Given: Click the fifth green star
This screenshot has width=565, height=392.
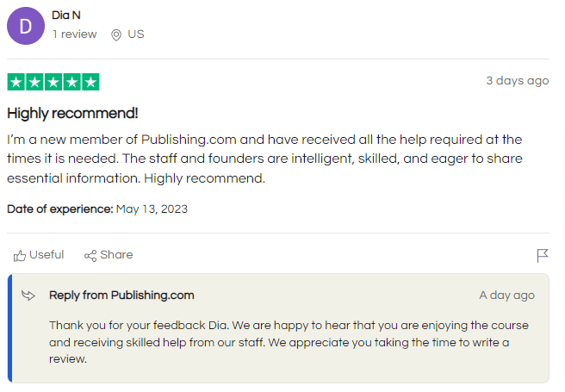Looking at the screenshot, I should point(90,82).
